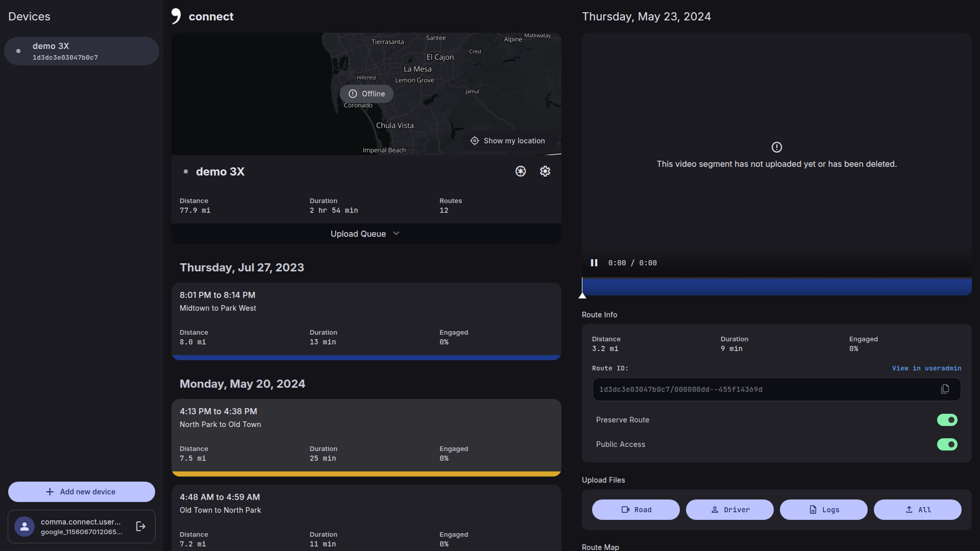Click the blue route timeline bar
The height and width of the screenshot is (551, 980).
click(x=776, y=287)
